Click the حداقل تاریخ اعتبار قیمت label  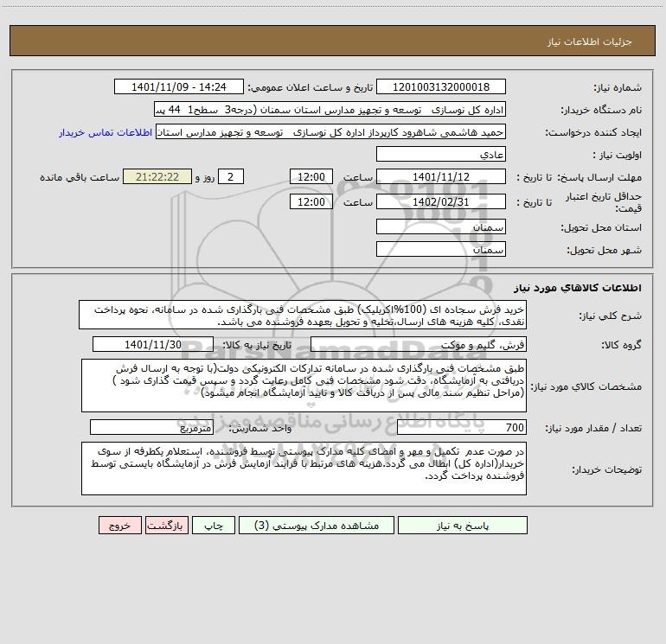604,202
